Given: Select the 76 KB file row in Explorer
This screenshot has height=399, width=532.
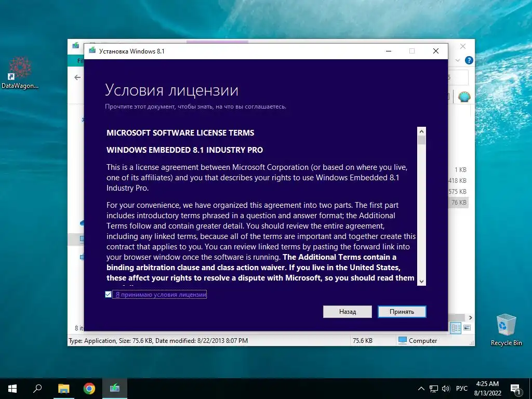Looking at the screenshot, I should click(458, 203).
